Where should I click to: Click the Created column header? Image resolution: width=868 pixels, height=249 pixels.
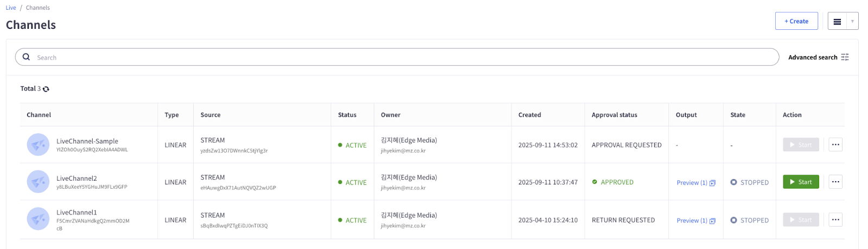[529, 115]
